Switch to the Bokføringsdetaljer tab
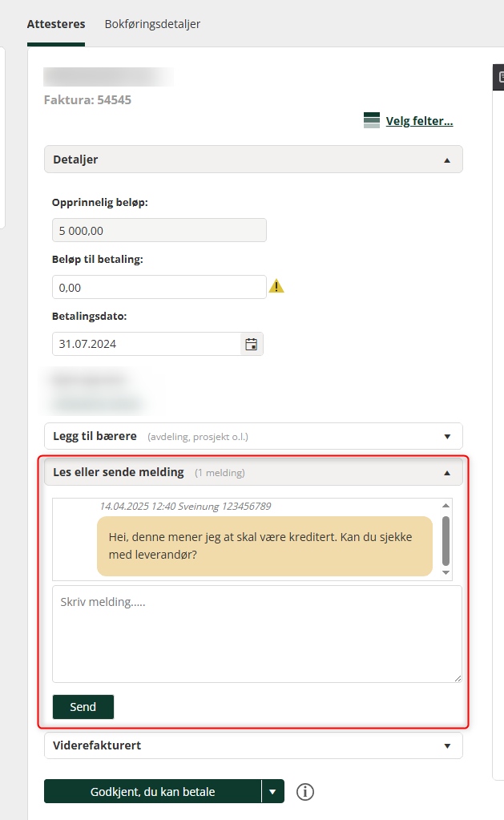Viewport: 504px width, 820px height. [152, 24]
